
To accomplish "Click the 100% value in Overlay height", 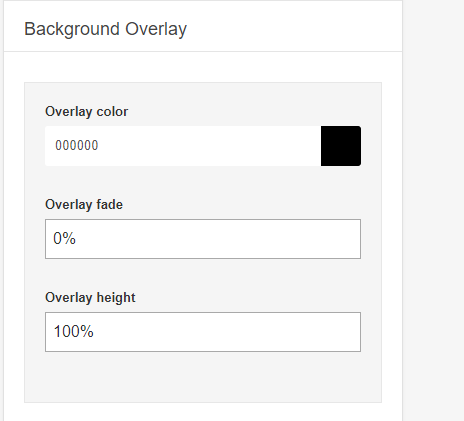I will point(74,332).
